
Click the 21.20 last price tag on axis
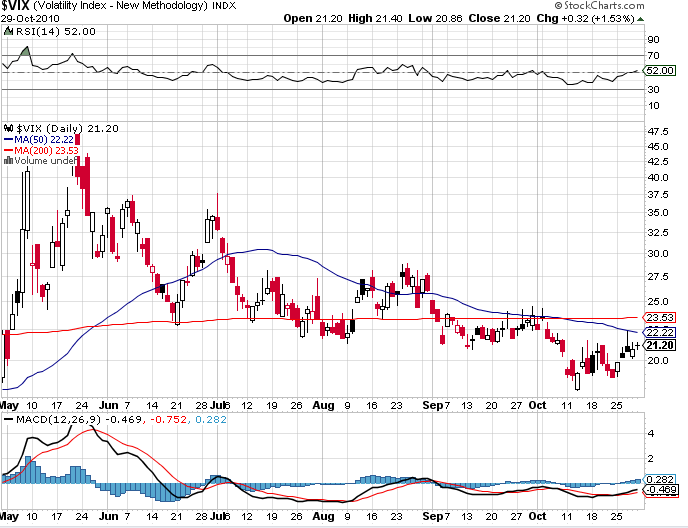tap(657, 345)
